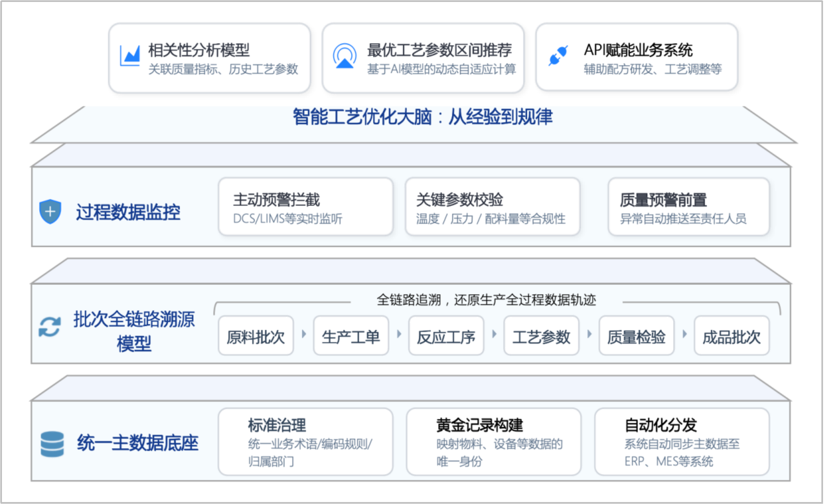Viewport: 824px width, 504px height.
Task: Open the 主动预警拦截 card
Action: click(x=305, y=207)
